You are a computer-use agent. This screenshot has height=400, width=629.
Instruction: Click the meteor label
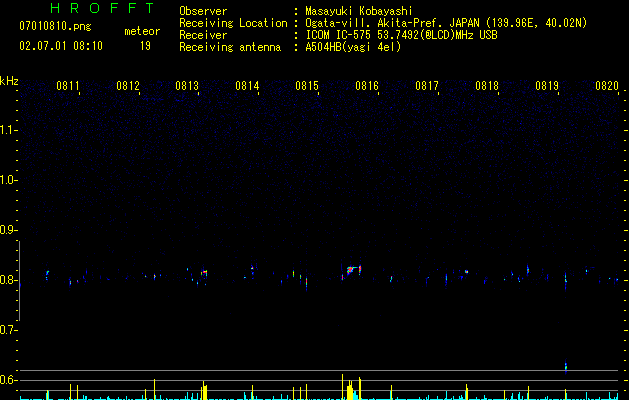142,31
